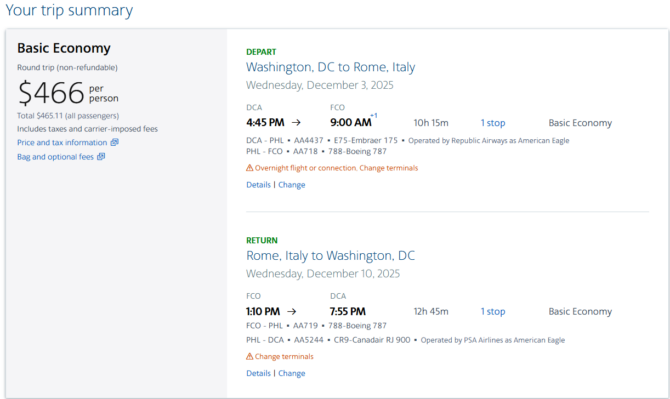Expand the 1 stop info for departure
670x399 pixels.
[x=493, y=123]
